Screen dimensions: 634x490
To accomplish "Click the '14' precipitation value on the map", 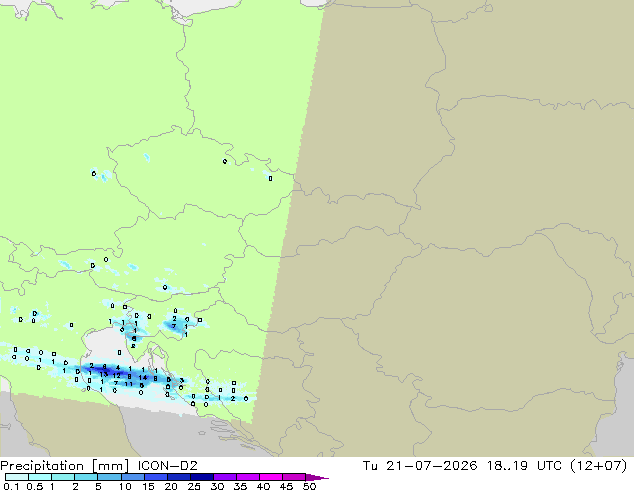I will (x=143, y=378).
